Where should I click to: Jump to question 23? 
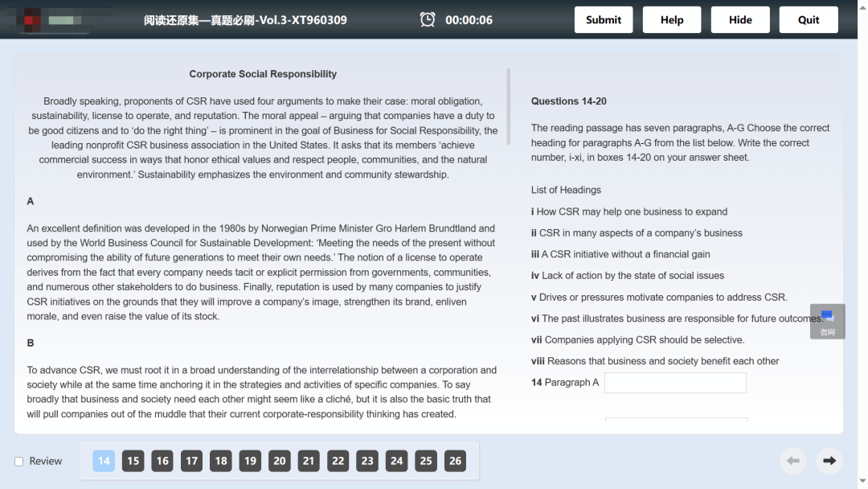tap(367, 461)
